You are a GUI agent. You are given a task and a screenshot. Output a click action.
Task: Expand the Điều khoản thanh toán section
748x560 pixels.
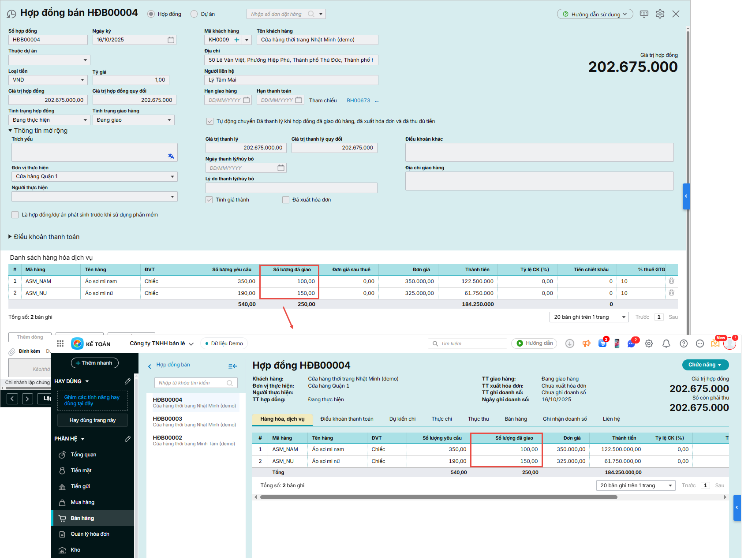[x=10, y=237]
